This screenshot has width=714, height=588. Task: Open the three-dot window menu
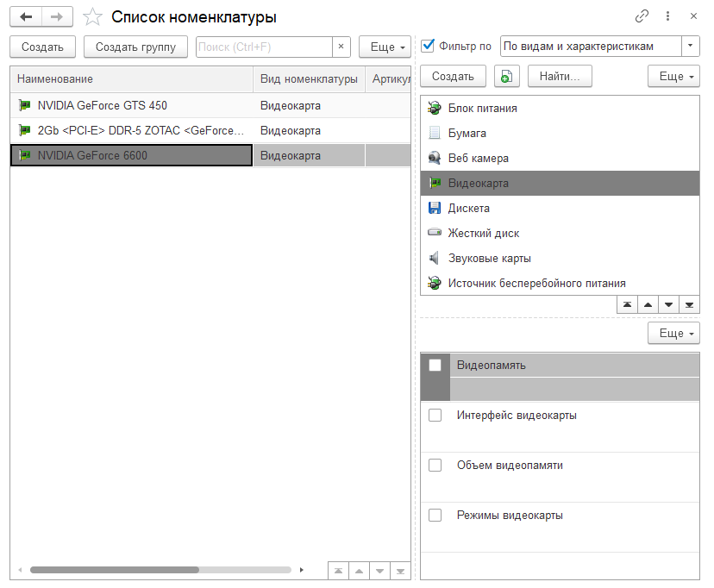pyautogui.click(x=667, y=16)
